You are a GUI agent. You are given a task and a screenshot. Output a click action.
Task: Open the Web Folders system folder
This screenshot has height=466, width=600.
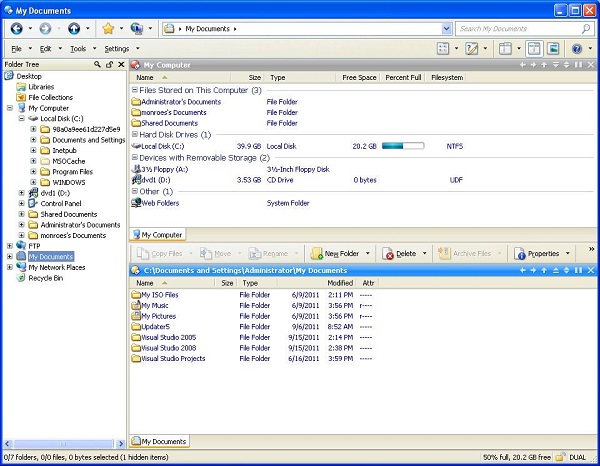click(x=160, y=203)
